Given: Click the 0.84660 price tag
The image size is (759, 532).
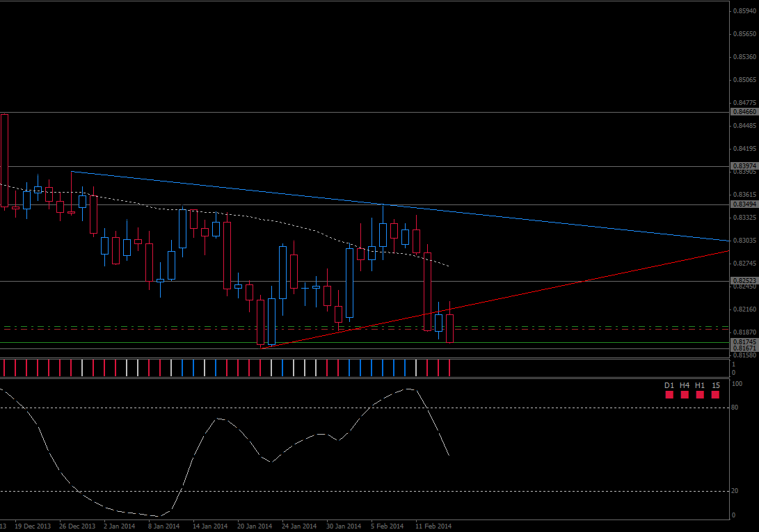Looking at the screenshot, I should click(x=744, y=112).
